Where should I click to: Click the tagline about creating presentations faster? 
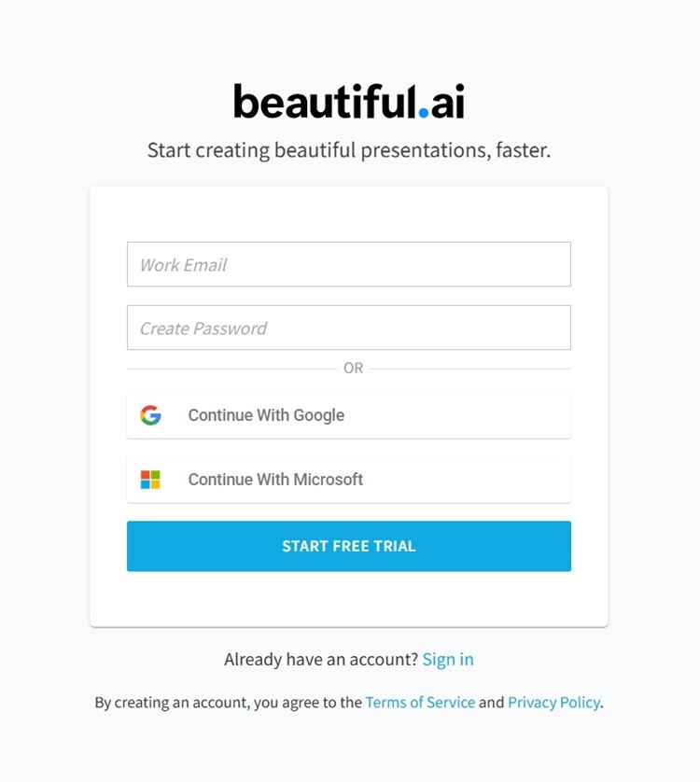349,149
